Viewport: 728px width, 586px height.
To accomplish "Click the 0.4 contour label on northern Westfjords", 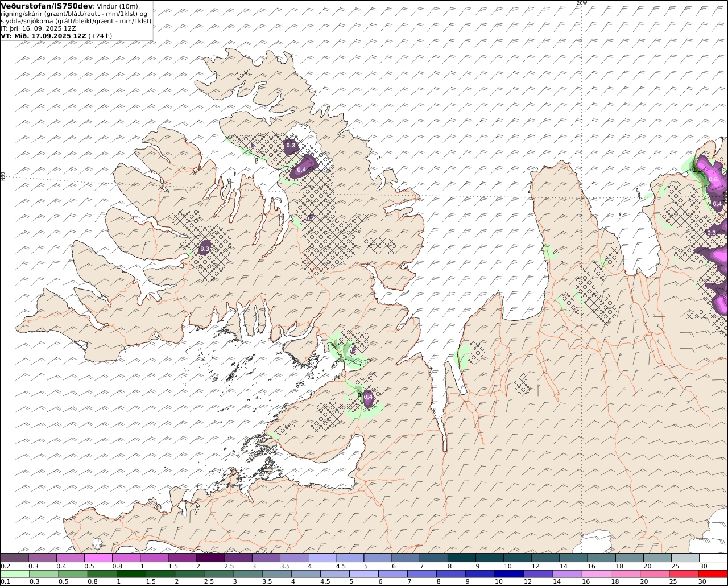I will 301,170.
